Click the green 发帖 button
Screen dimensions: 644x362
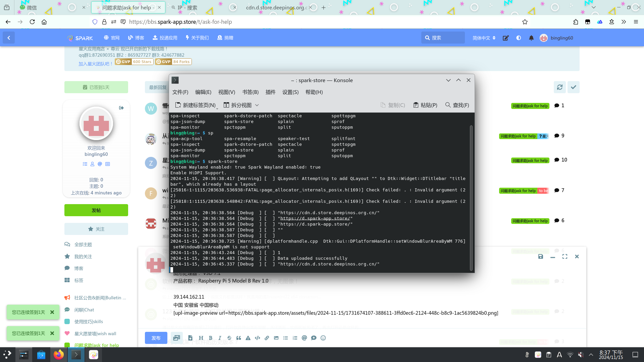(96, 210)
